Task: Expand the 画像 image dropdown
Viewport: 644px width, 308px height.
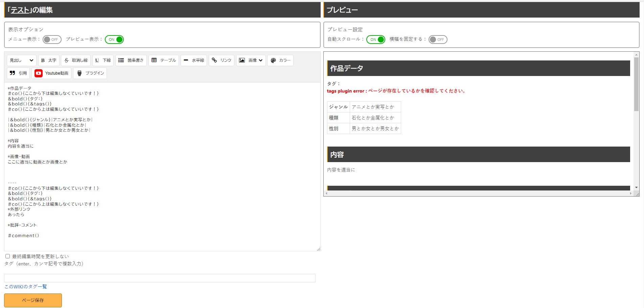Action: (251, 60)
